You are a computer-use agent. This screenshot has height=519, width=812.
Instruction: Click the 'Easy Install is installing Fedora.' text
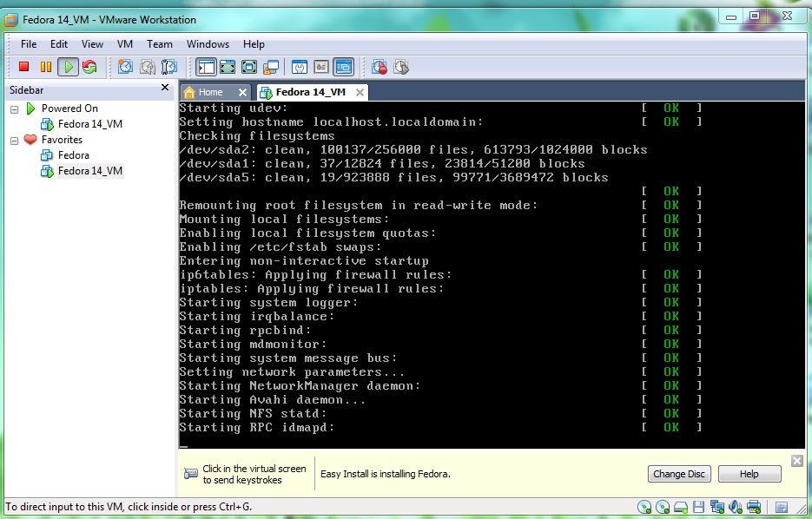tap(386, 474)
